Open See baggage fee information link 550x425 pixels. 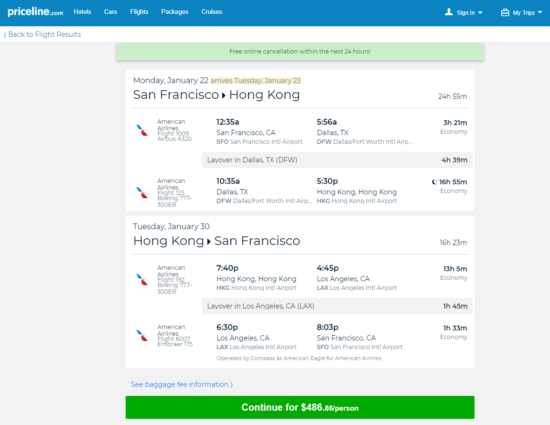coord(182,384)
